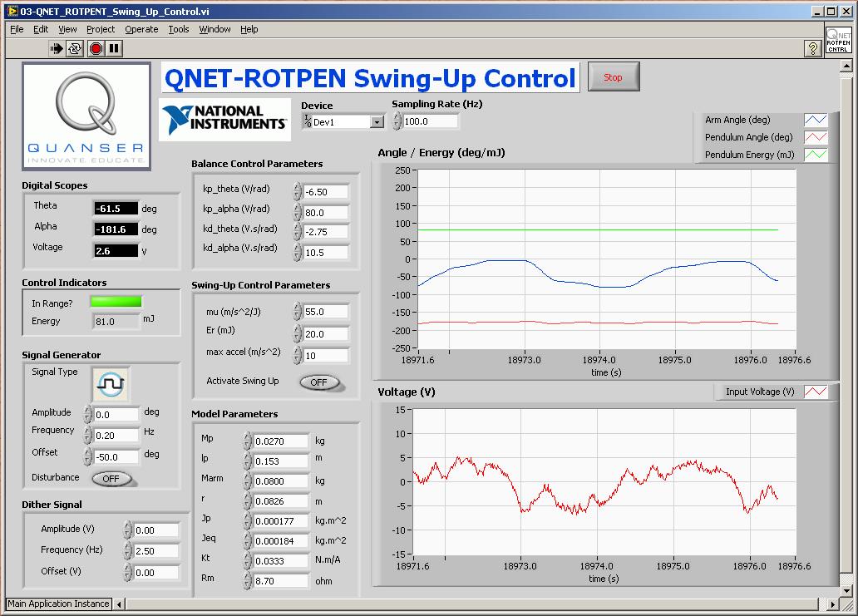Click the kp_alpha stepper arrows

(297, 212)
